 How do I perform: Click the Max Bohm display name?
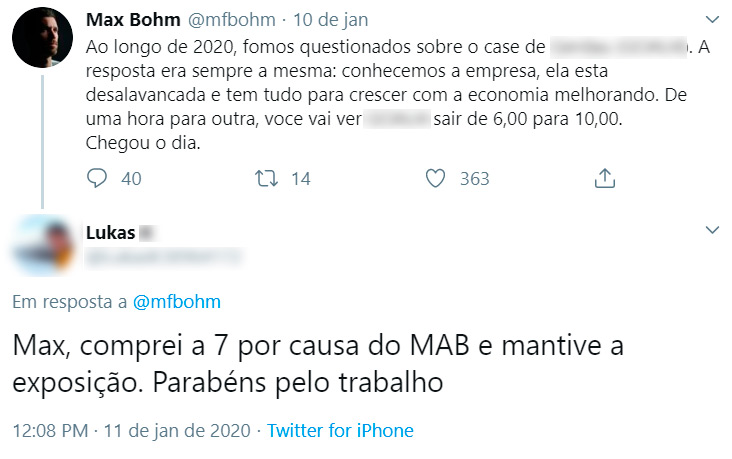click(x=132, y=19)
